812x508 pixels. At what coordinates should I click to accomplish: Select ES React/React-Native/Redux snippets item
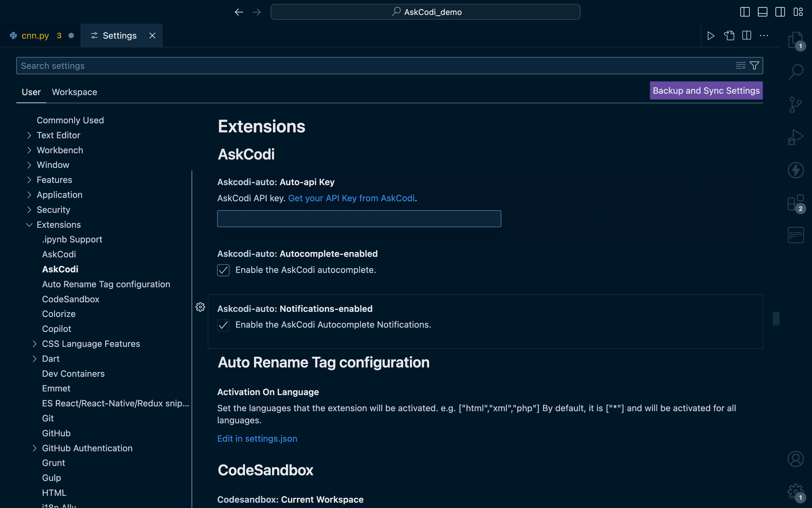(115, 404)
